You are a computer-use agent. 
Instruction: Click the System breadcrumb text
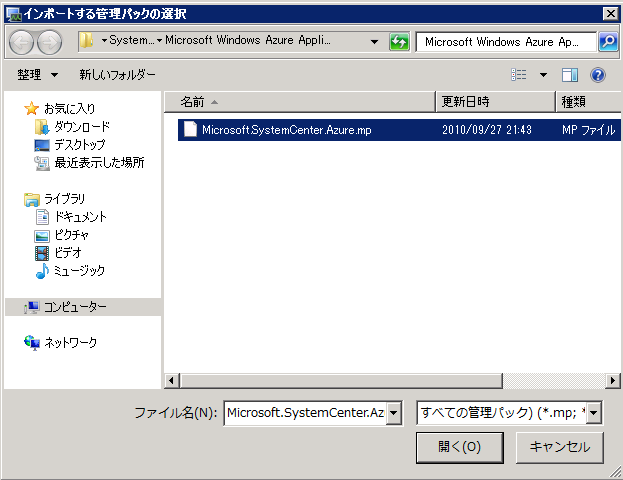click(132, 41)
